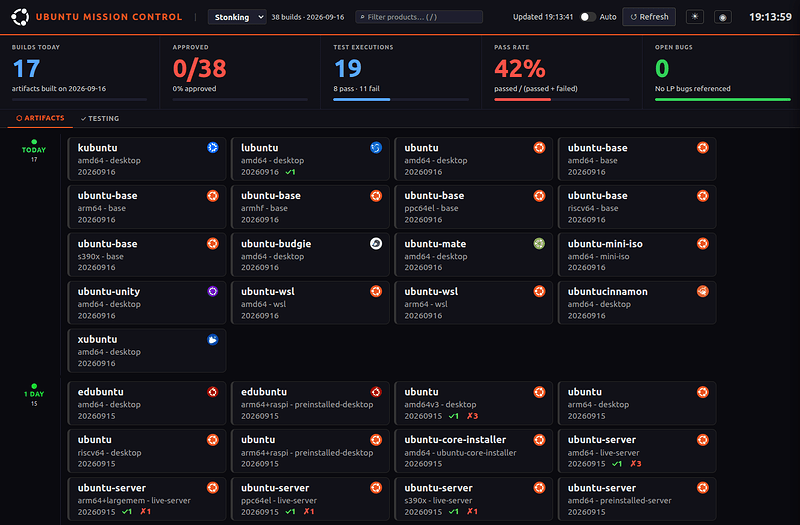Click the Approved 0/38 value
The image size is (800, 525).
199,68
